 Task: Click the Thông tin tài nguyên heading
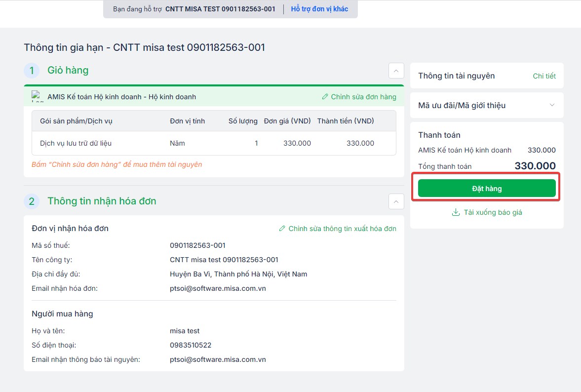coord(456,76)
